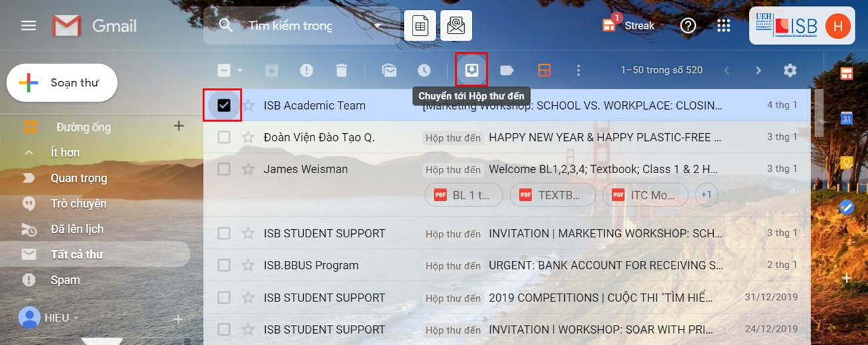Open the select-all checkbox dropdown arrow
Viewport: 868px width, 345px height.
pos(240,70)
